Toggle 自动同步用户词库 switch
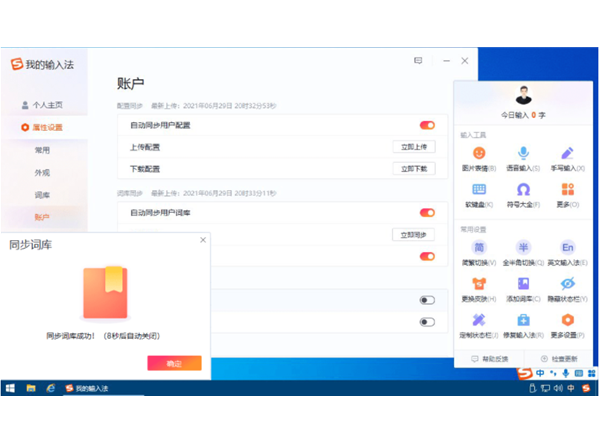 [427, 212]
